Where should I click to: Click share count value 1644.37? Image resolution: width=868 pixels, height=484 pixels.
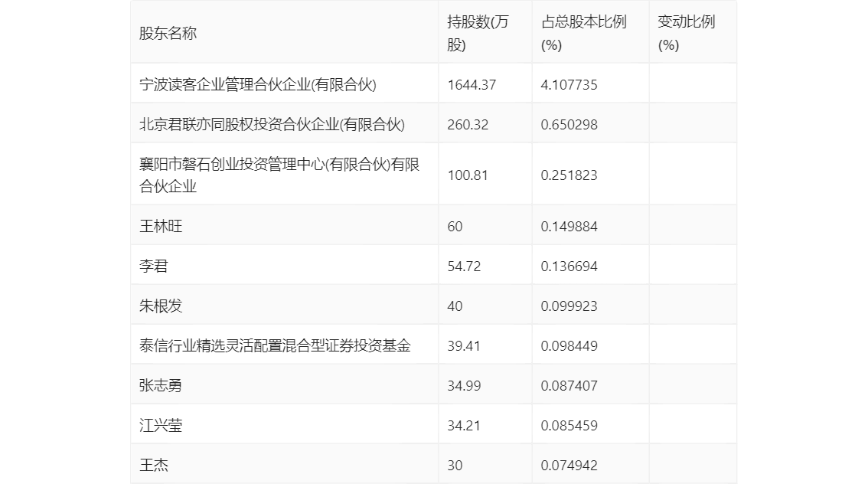coord(472,85)
